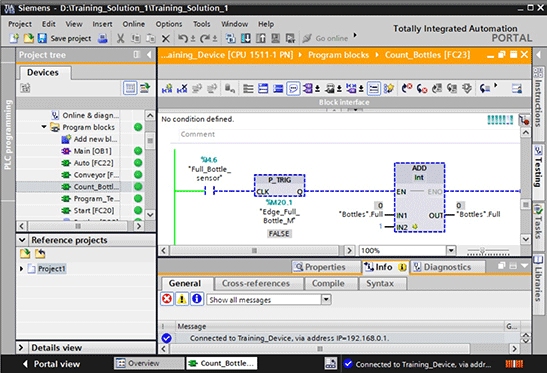Switch to the Diagnostics tab

[447, 267]
